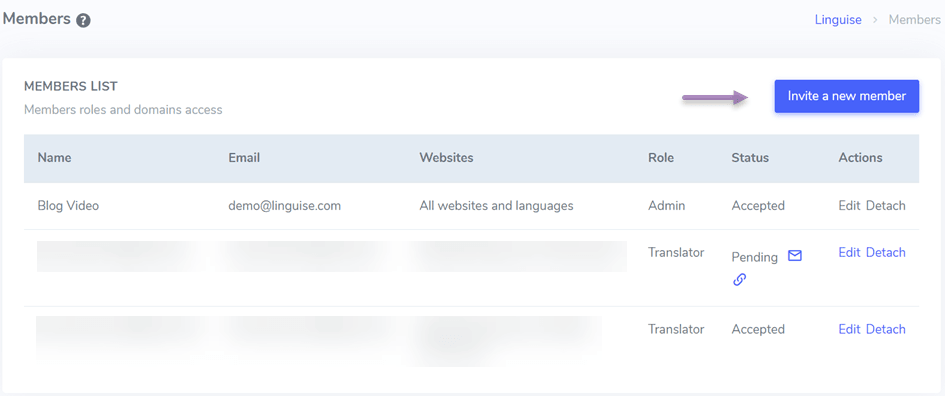Screen dimensions: 945x396
Task: Click Invite a new member button
Action: (x=846, y=96)
